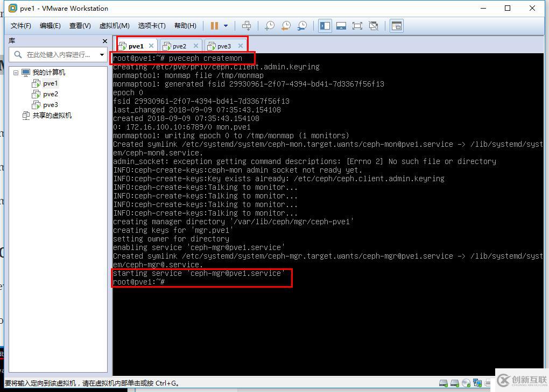Open the 虚拟机(M) menu
This screenshot has width=549, height=392.
tap(114, 25)
